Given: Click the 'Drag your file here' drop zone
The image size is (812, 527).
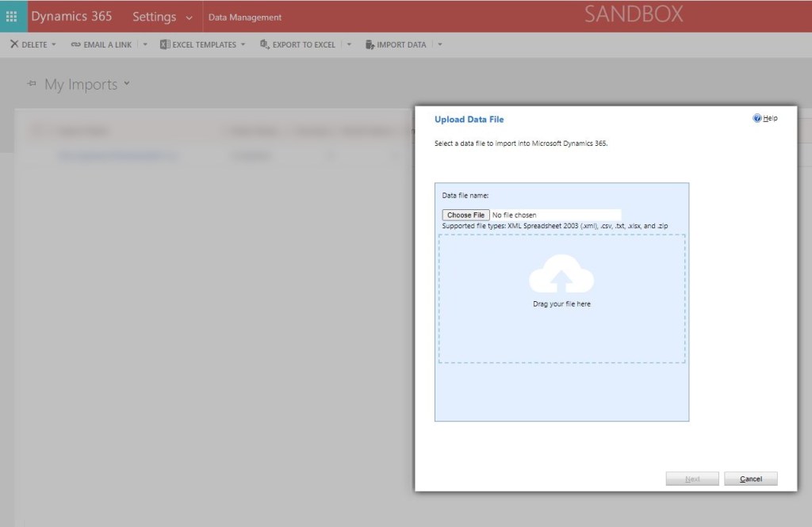Looking at the screenshot, I should (x=561, y=333).
